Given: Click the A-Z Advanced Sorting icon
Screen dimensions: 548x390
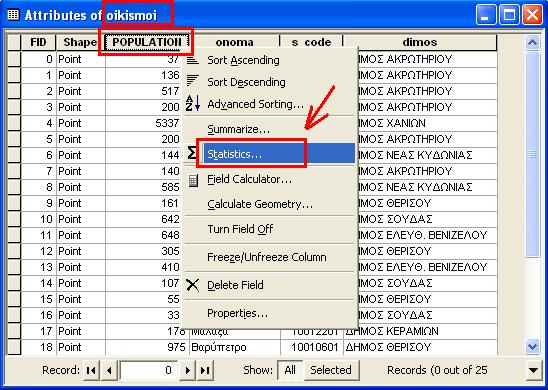Looking at the screenshot, I should pyautogui.click(x=193, y=103).
